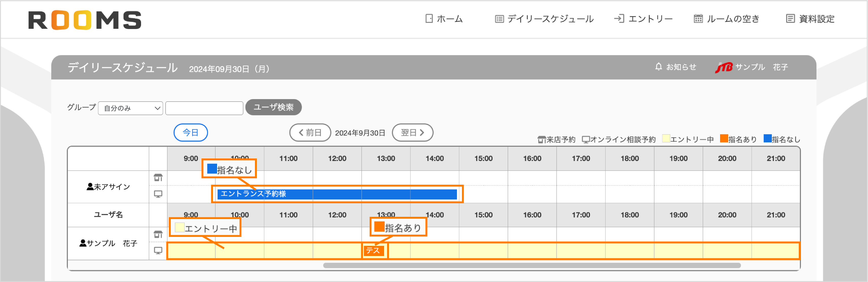Select the store visit icon in 未アサイン row
Viewport: 868px width, 282px height.
[x=158, y=177]
